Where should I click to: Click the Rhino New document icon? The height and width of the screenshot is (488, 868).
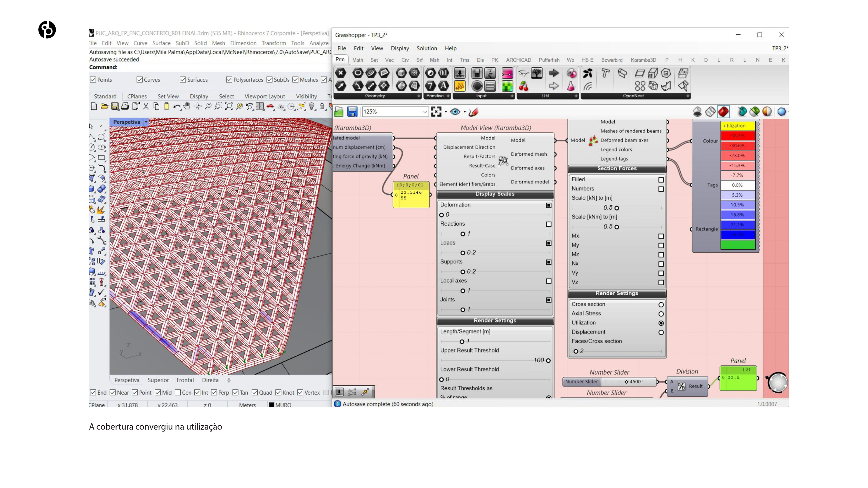click(94, 106)
